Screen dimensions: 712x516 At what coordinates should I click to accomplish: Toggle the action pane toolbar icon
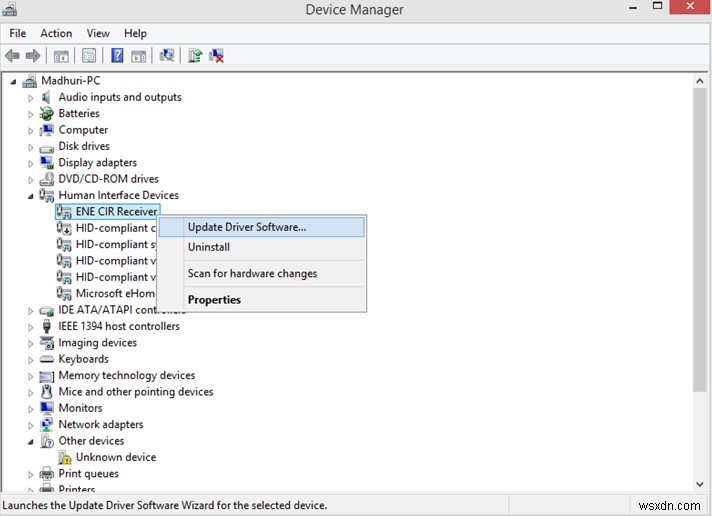coord(138,56)
